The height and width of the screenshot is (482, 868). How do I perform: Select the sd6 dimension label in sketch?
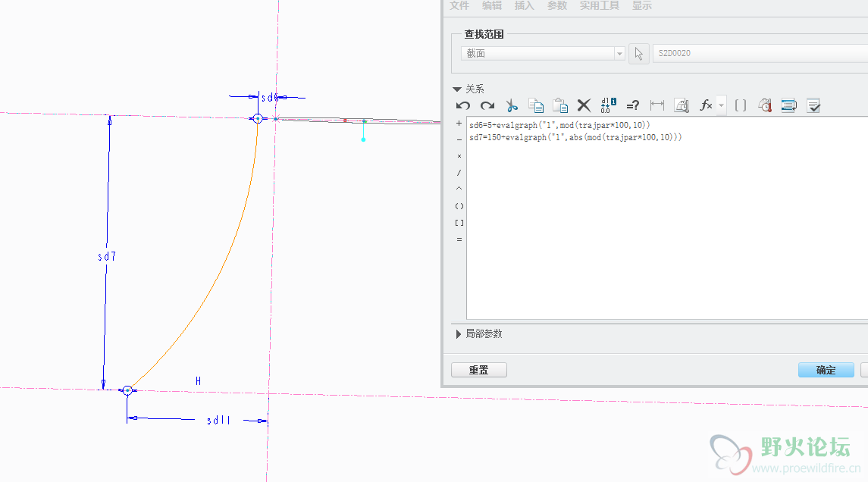[269, 98]
